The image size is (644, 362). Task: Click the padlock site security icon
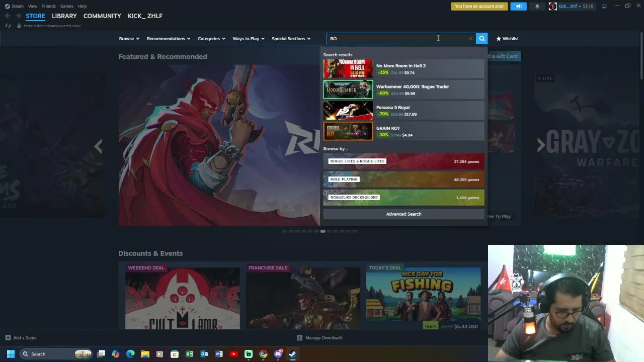coord(19,26)
